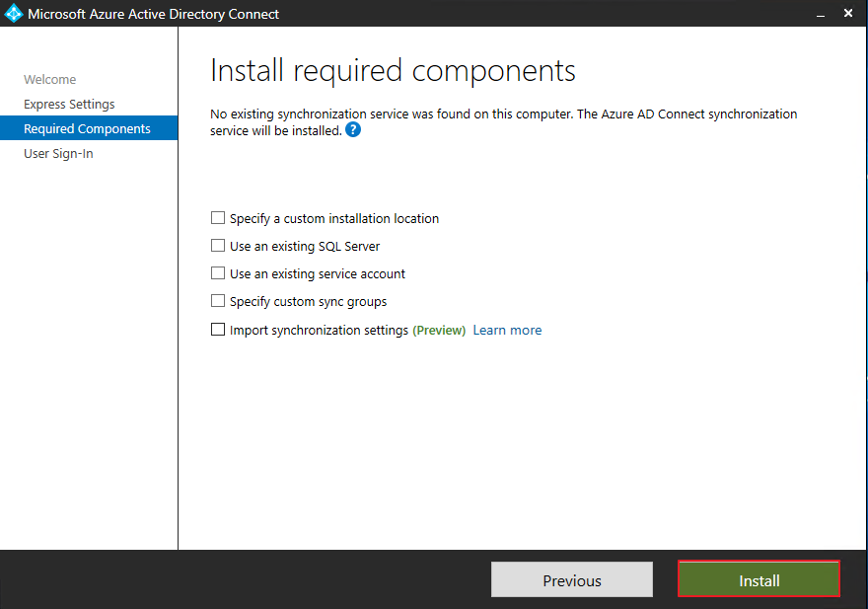868x609 pixels.
Task: Click the Microsoft Azure Active Directory Connect title
Action: (153, 14)
